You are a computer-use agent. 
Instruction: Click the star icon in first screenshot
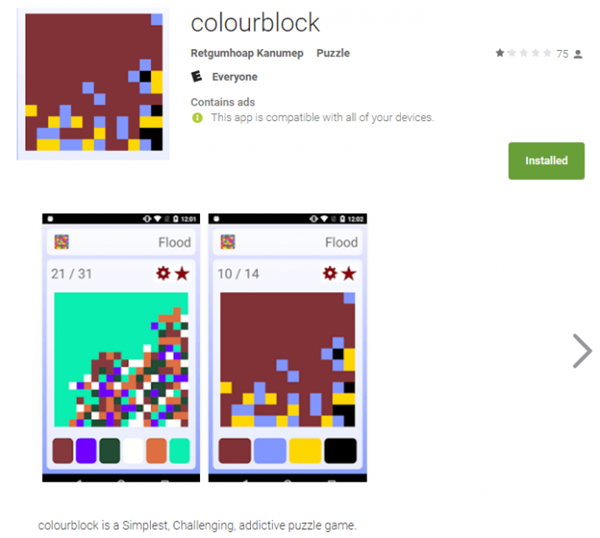tap(182, 274)
